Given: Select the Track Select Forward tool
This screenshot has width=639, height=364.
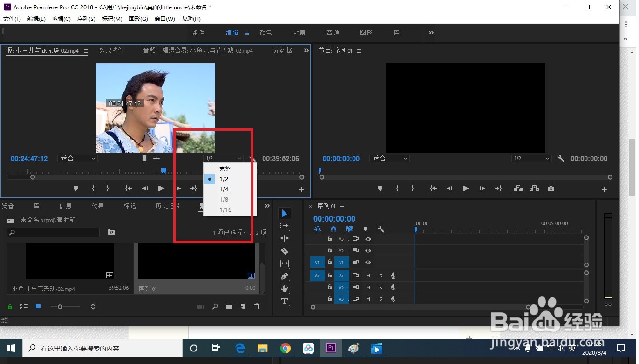Looking at the screenshot, I should [x=285, y=226].
